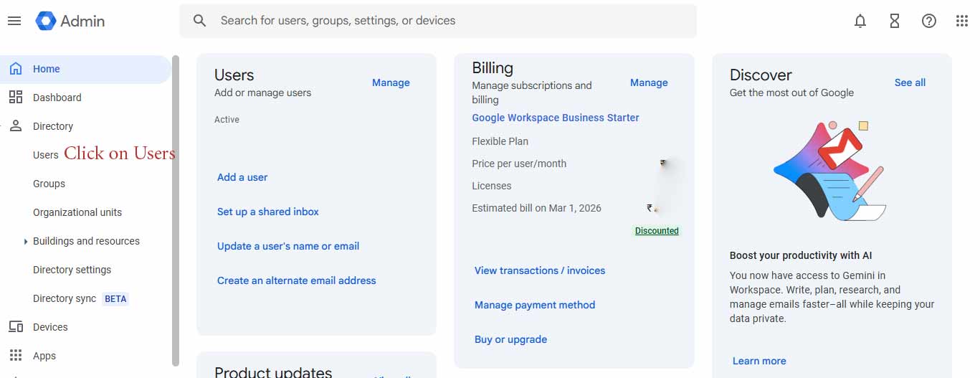Screen dimensions: 980x378
Task: Open Google Workspace Business Starter link
Action: pyautogui.click(x=556, y=118)
